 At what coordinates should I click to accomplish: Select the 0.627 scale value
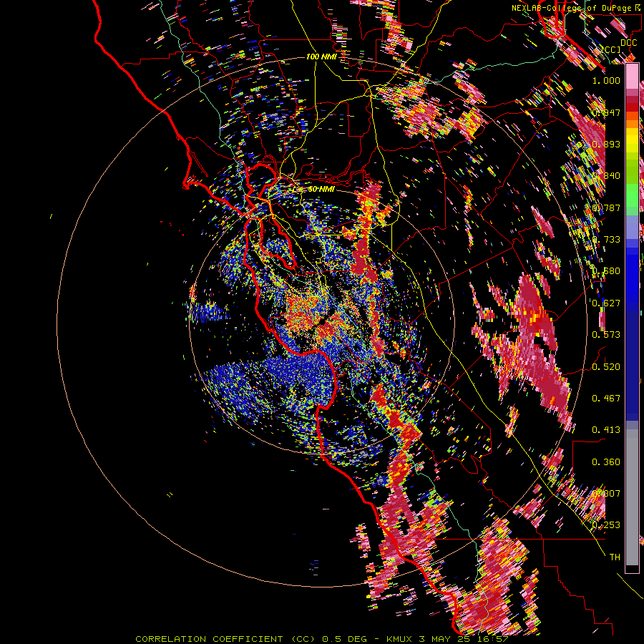coord(606,303)
